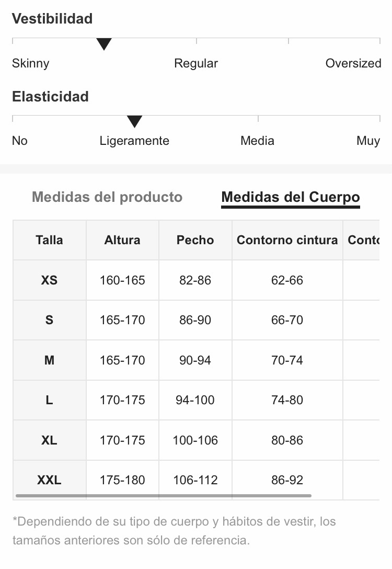Click the Elasticidad triangle marker
392x569 pixels.
point(134,121)
